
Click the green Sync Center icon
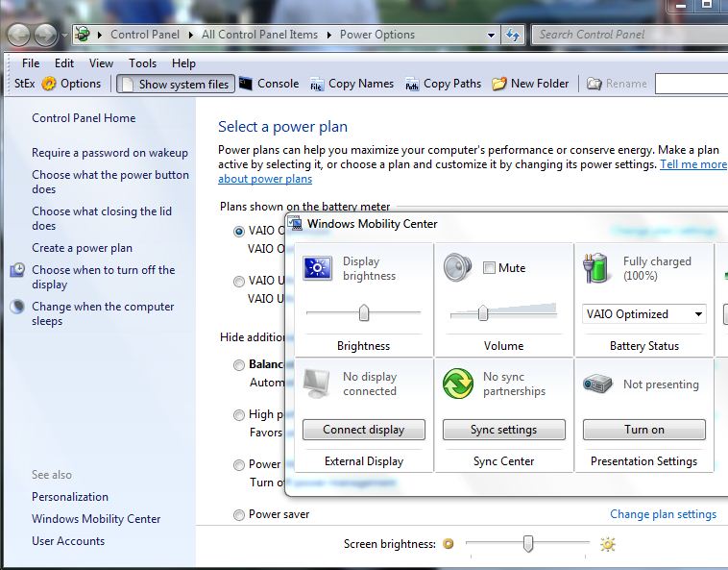click(458, 384)
